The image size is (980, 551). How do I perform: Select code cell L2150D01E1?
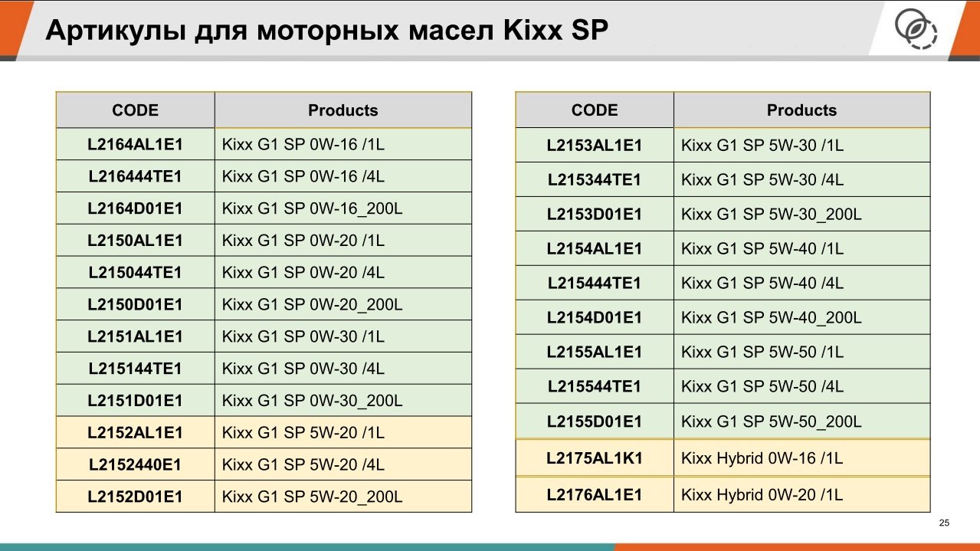pos(136,305)
